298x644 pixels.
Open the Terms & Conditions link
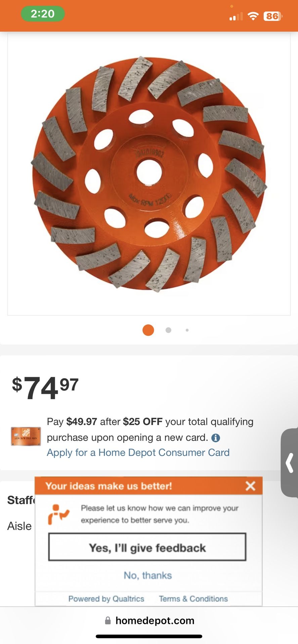193,599
